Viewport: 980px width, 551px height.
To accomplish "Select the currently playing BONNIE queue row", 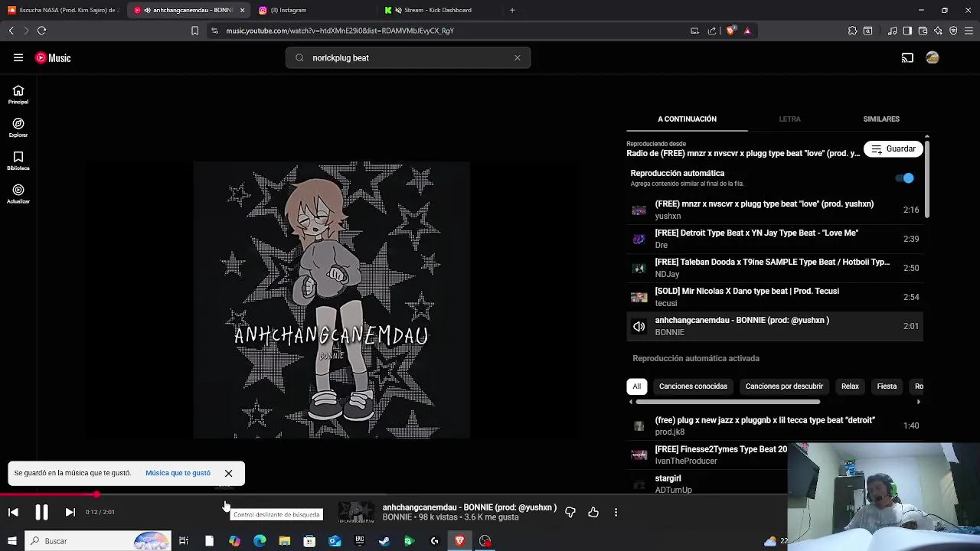I will click(774, 326).
